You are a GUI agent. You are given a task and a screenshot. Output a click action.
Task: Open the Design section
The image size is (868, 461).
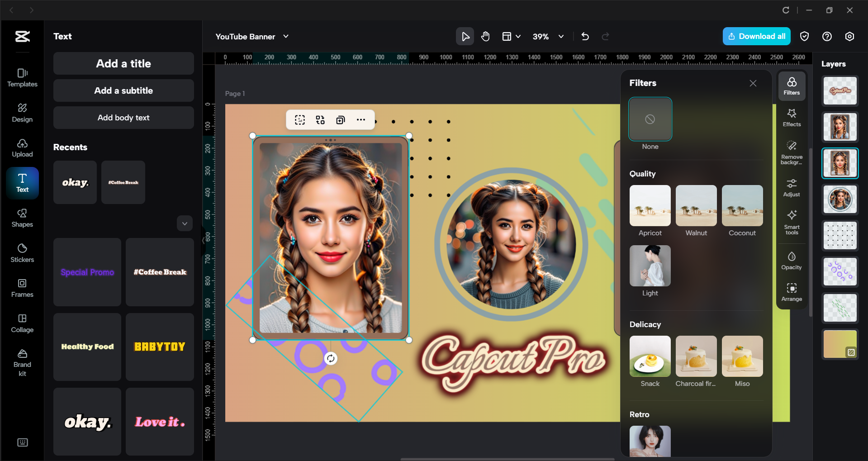pyautogui.click(x=22, y=112)
